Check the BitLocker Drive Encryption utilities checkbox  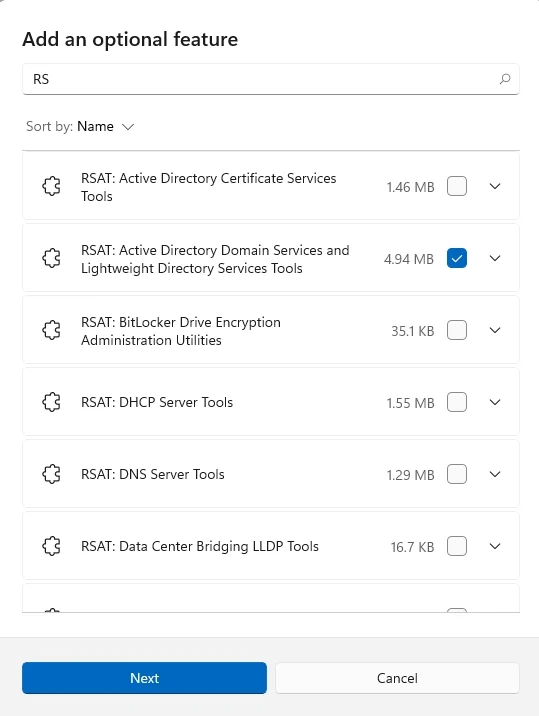[457, 330]
